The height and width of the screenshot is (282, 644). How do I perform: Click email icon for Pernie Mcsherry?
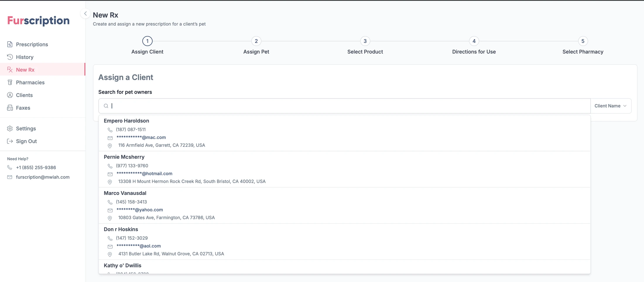point(110,174)
